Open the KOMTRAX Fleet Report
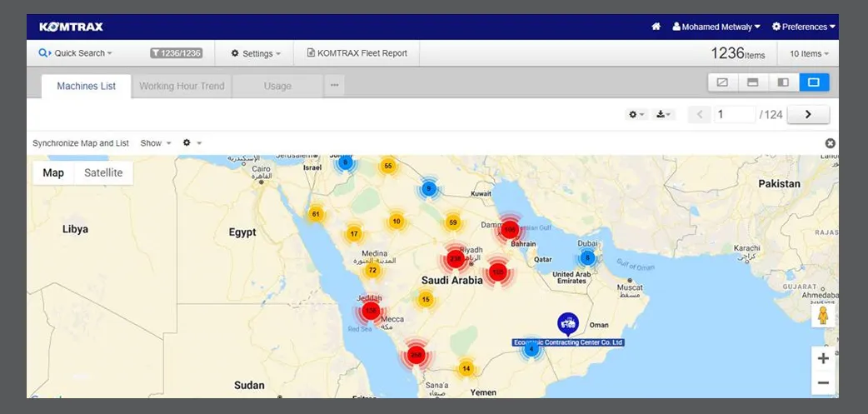Image resolution: width=868 pixels, height=414 pixels. [x=357, y=53]
